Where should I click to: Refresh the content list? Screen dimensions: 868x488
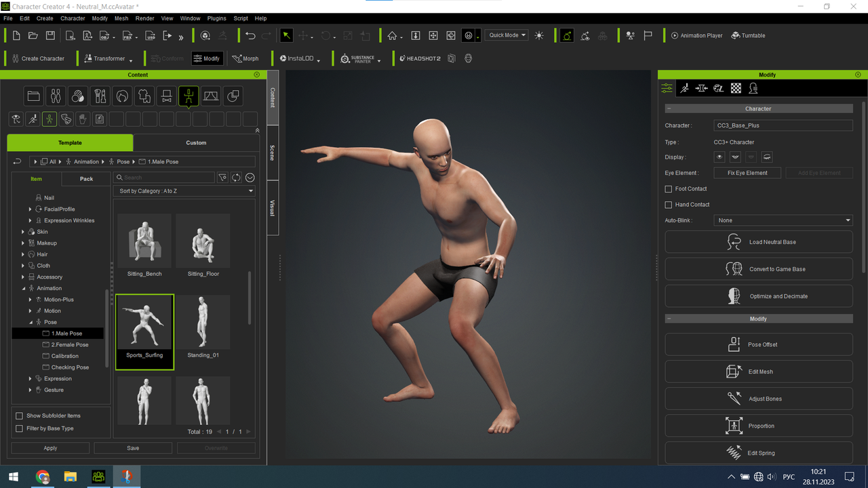click(x=236, y=178)
